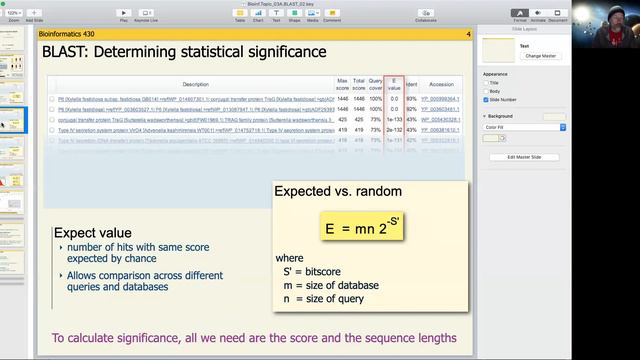Open the color wheel picker
Screen dimensions: 640x360
(x=502, y=138)
